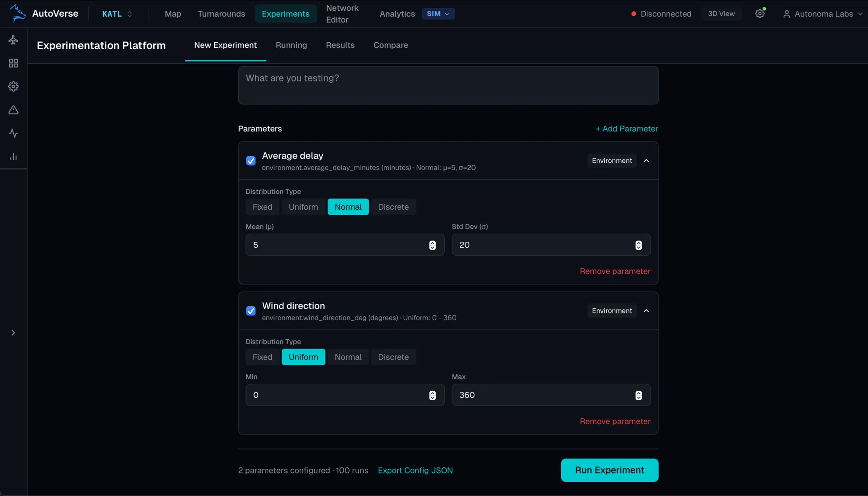Switch to the Results tab

click(x=340, y=45)
